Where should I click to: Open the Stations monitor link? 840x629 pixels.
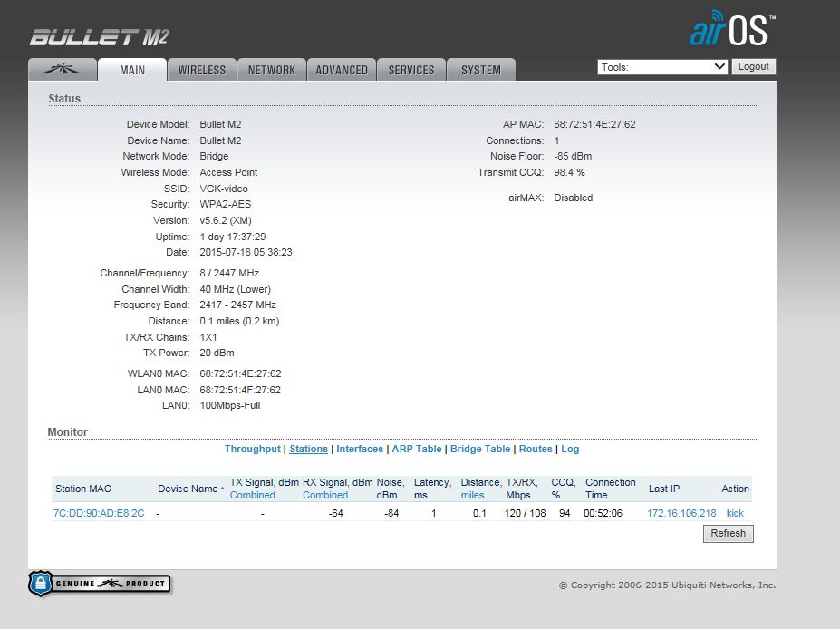tap(309, 449)
